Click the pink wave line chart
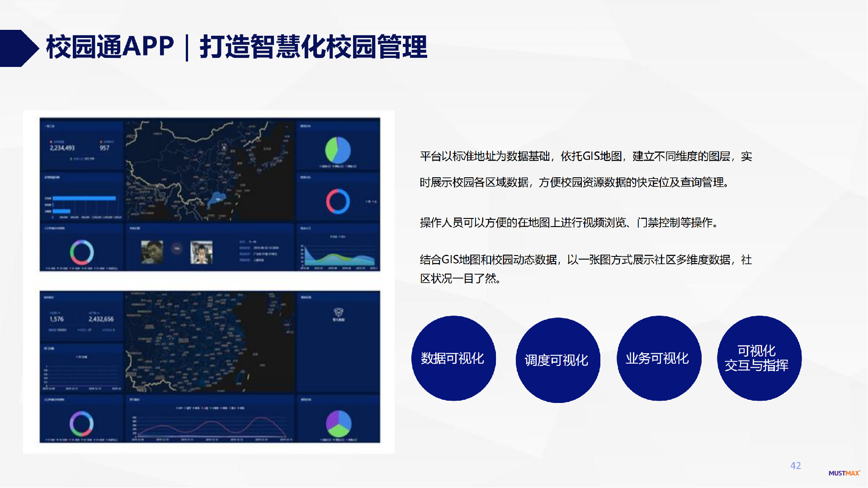This screenshot has height=488, width=868. tap(210, 426)
